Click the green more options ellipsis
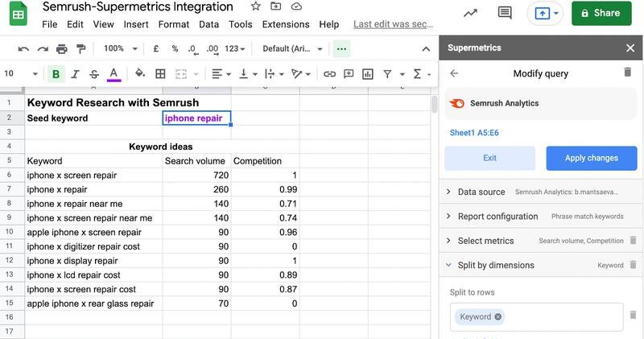This screenshot has height=339, width=644. [341, 48]
